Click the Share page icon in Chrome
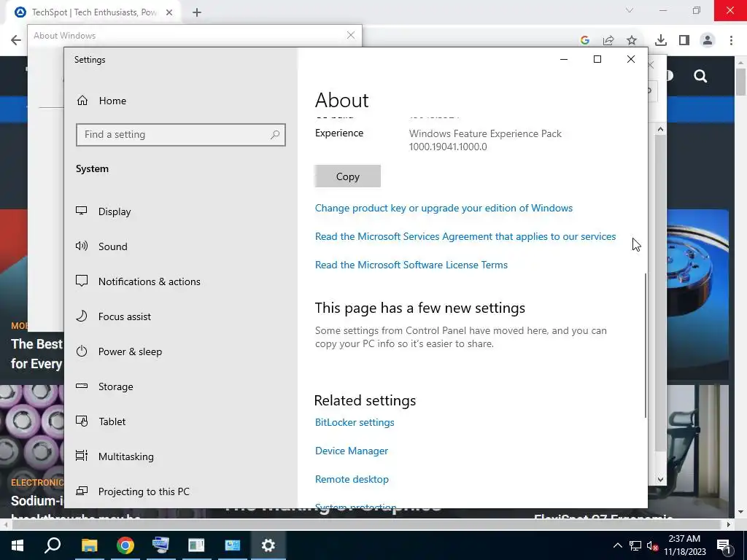Viewport: 747px width, 560px height. click(608, 41)
